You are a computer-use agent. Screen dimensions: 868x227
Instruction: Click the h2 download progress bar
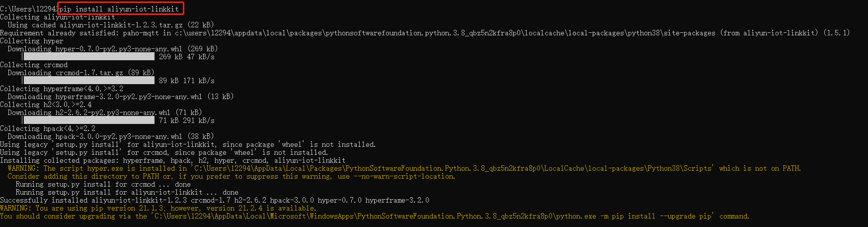click(x=88, y=120)
